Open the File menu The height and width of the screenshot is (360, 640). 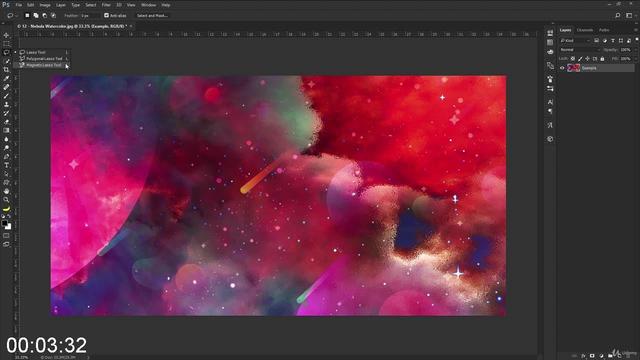pos(19,5)
